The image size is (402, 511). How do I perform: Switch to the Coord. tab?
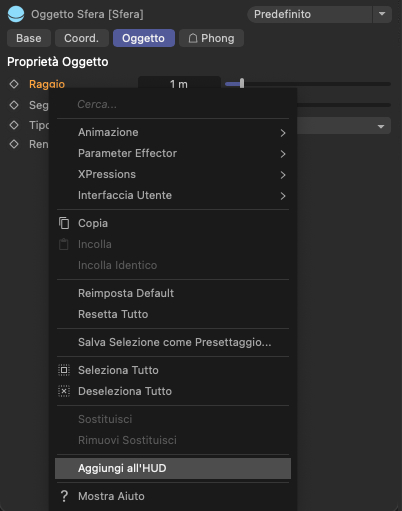(82, 38)
